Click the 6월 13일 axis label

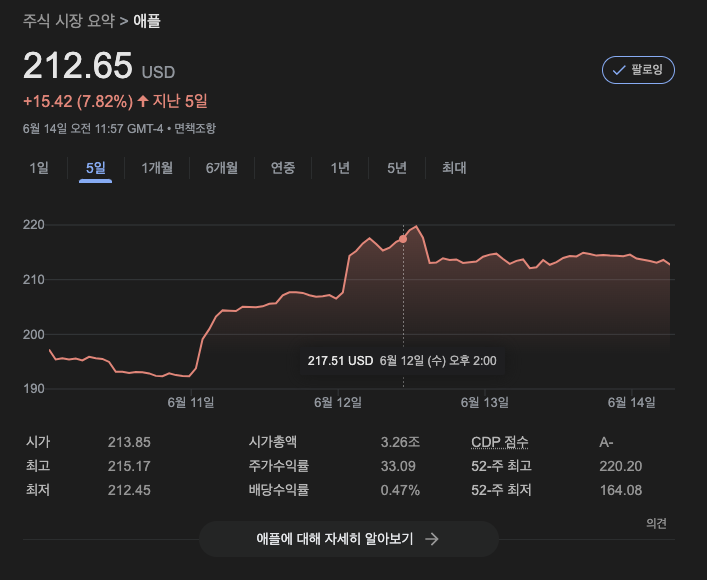coord(485,402)
